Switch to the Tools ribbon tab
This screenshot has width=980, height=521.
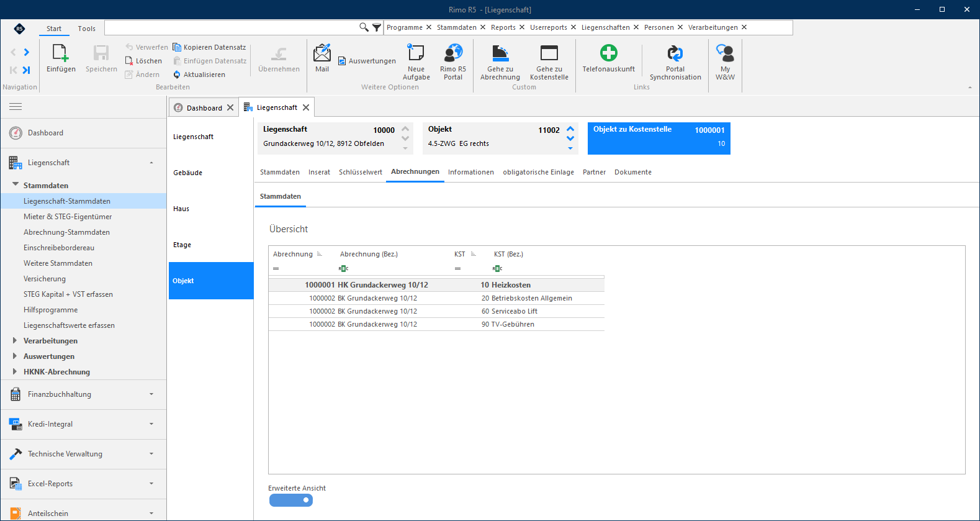tap(87, 29)
